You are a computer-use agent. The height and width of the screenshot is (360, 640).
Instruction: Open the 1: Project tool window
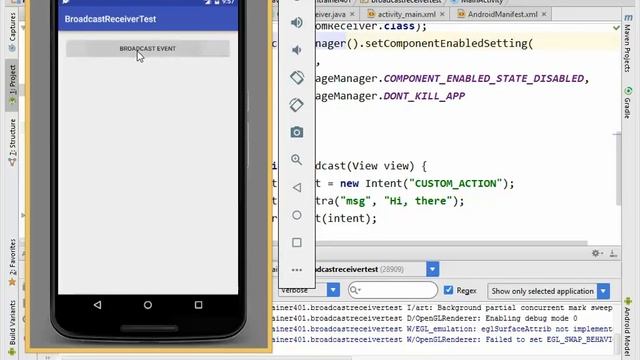[12, 85]
